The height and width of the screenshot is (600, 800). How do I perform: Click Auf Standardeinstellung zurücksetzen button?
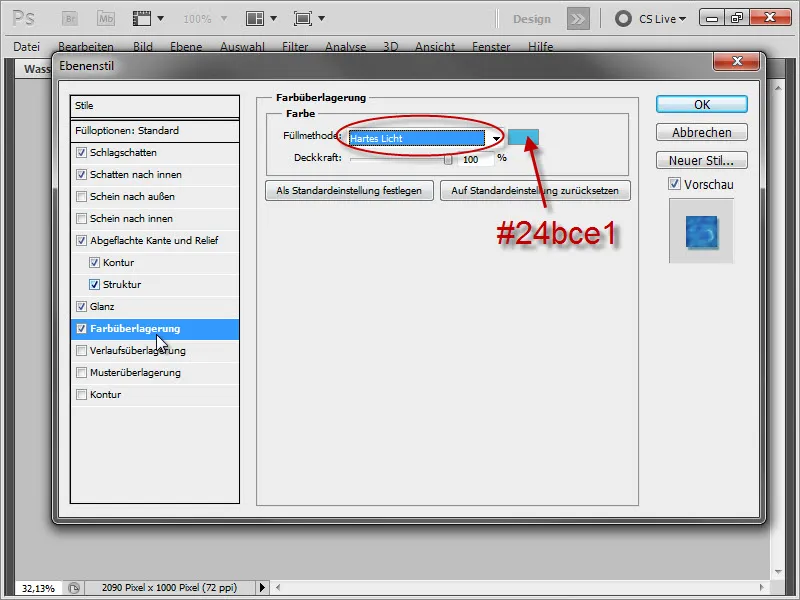coord(535,190)
